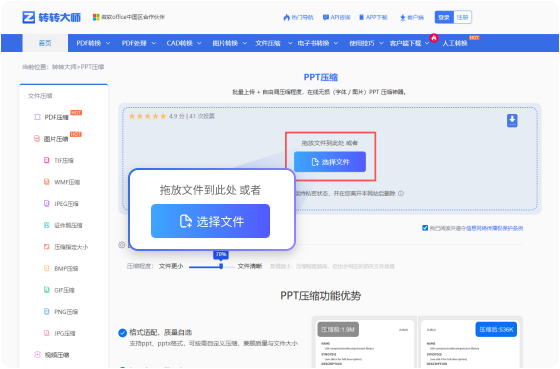This screenshot has width=560, height=369.
Task: Click the 70% slider value tooltip
Action: click(221, 254)
